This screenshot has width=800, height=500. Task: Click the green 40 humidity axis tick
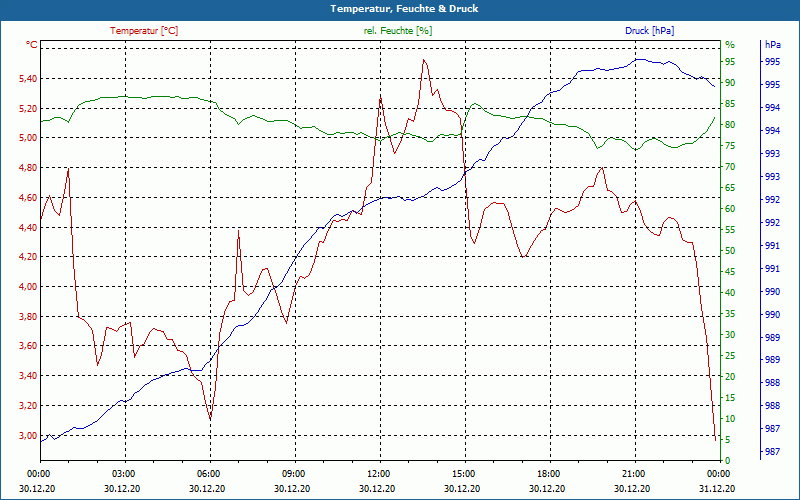click(x=730, y=293)
